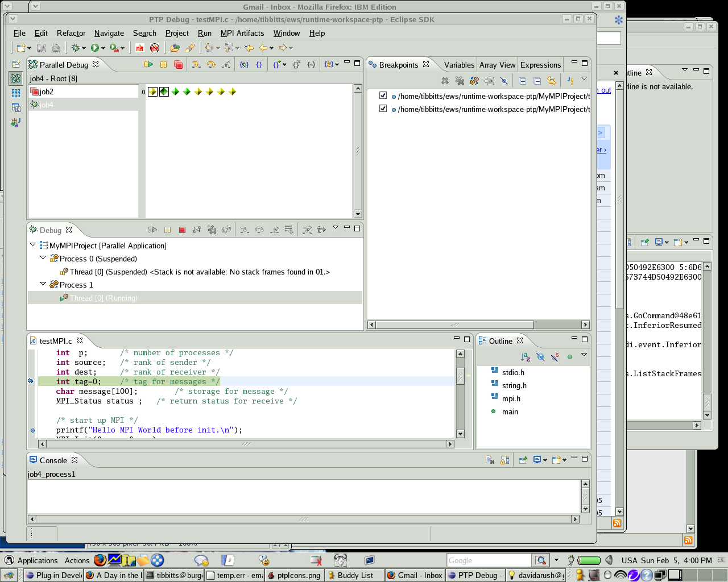The width and height of the screenshot is (728, 582).
Task: Click Suspend icon in Debug view toolbar
Action: [x=167, y=230]
